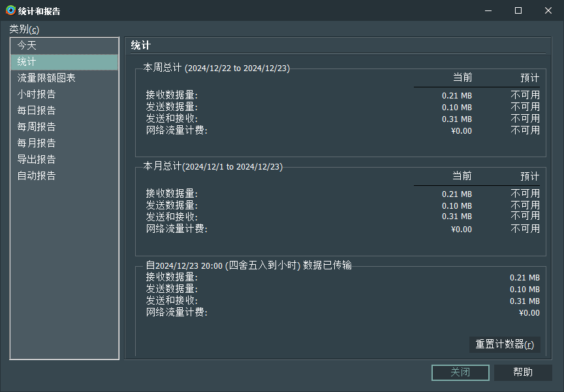Screen dimensions: 564x392
Task: Select 小时报告 from the sidebar
Action: 36,94
